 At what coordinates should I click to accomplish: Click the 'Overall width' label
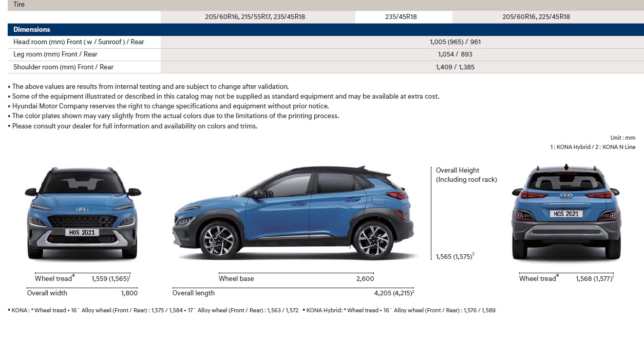pyautogui.click(x=47, y=293)
